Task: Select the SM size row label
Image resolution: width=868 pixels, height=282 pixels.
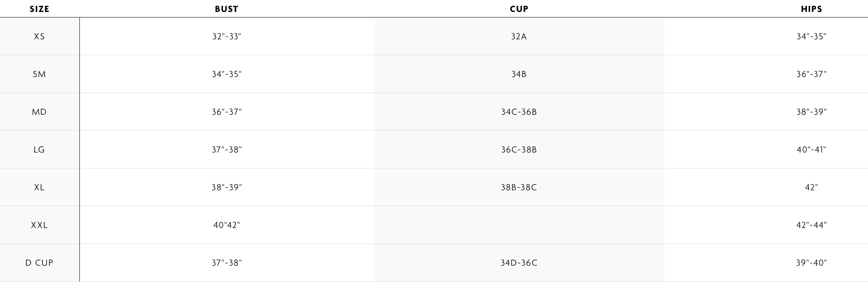Action: tap(39, 74)
